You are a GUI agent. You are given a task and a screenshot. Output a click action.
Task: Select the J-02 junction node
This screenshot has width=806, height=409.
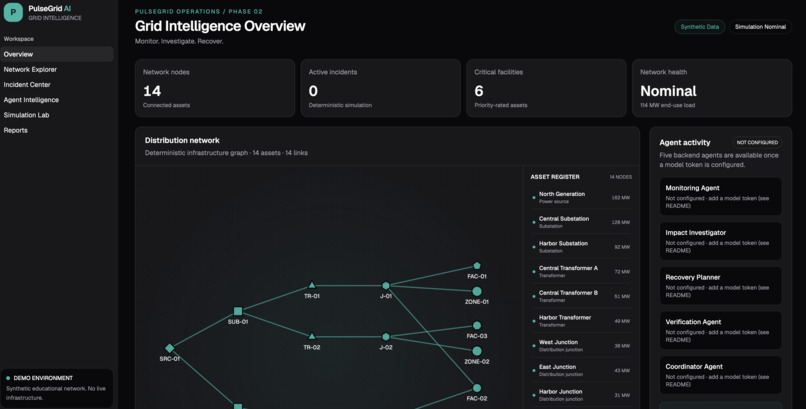[x=386, y=337]
